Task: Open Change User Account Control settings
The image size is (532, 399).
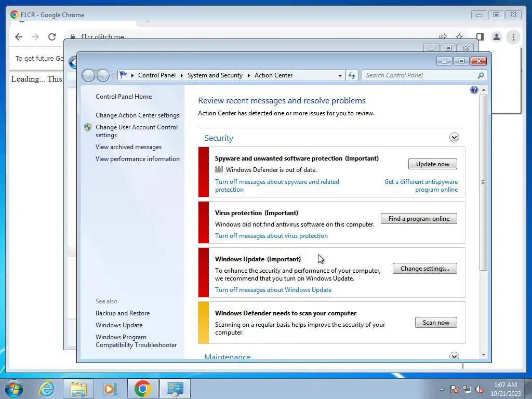Action: click(x=137, y=131)
